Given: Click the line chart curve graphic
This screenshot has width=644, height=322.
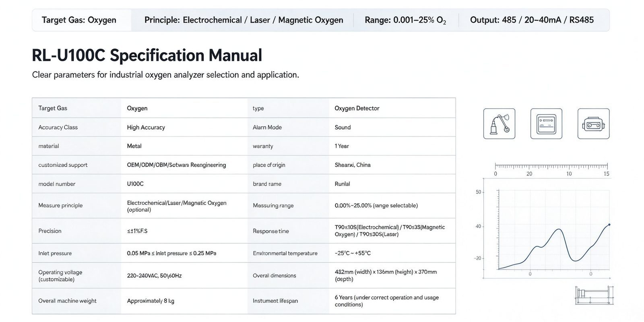Looking at the screenshot, I should (x=554, y=247).
